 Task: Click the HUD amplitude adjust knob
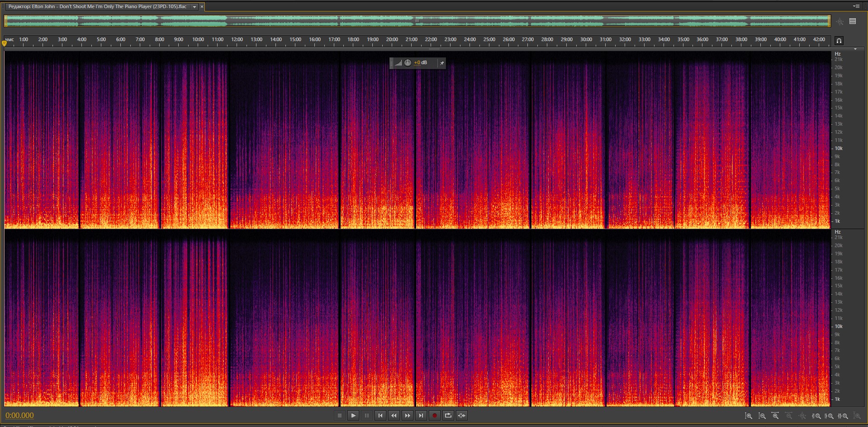(x=408, y=63)
